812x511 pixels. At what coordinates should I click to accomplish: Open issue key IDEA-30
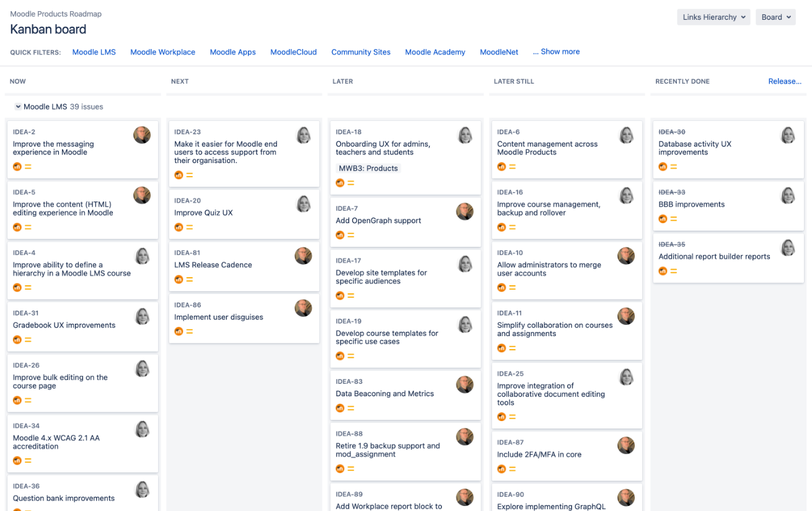point(672,132)
